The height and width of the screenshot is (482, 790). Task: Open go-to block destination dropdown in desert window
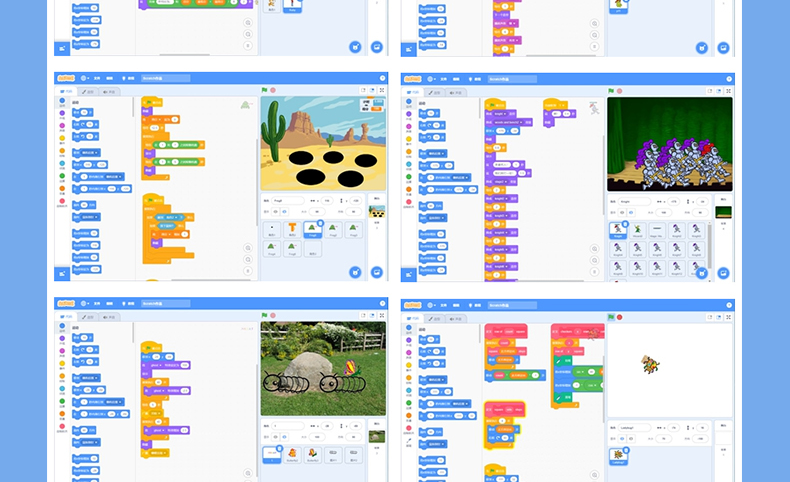[89, 153]
